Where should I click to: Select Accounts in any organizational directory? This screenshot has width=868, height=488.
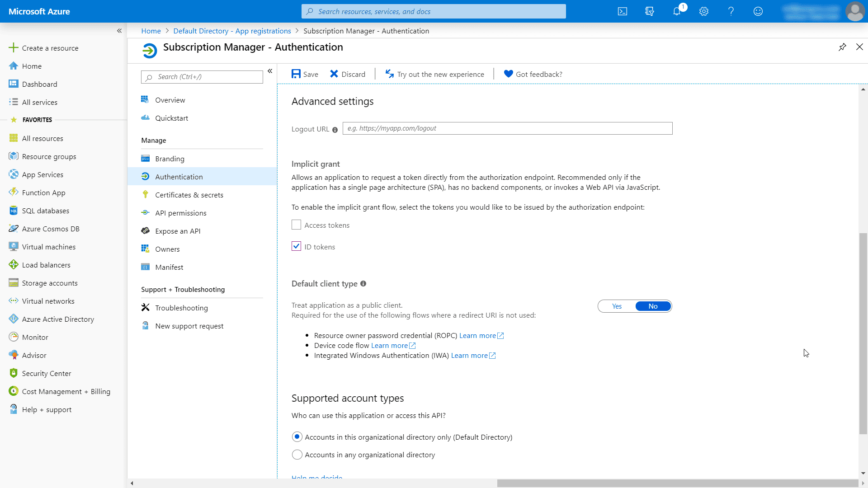[x=297, y=455]
